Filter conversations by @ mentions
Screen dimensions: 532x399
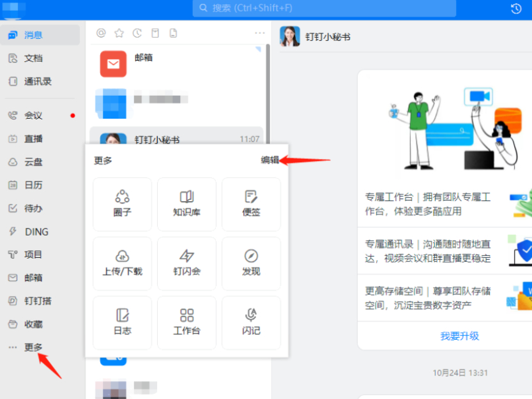pos(101,33)
